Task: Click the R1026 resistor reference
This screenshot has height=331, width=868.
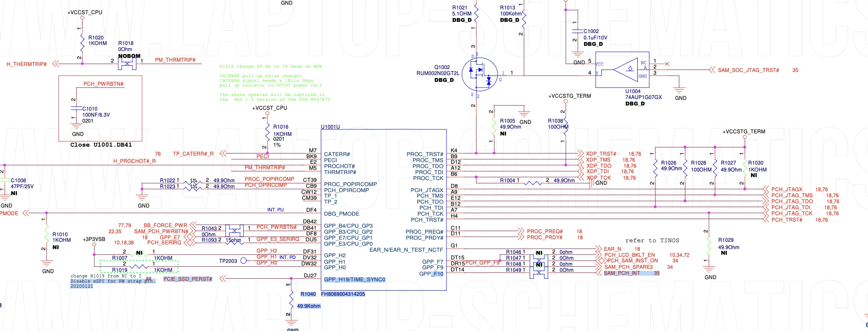Action: click(x=669, y=163)
